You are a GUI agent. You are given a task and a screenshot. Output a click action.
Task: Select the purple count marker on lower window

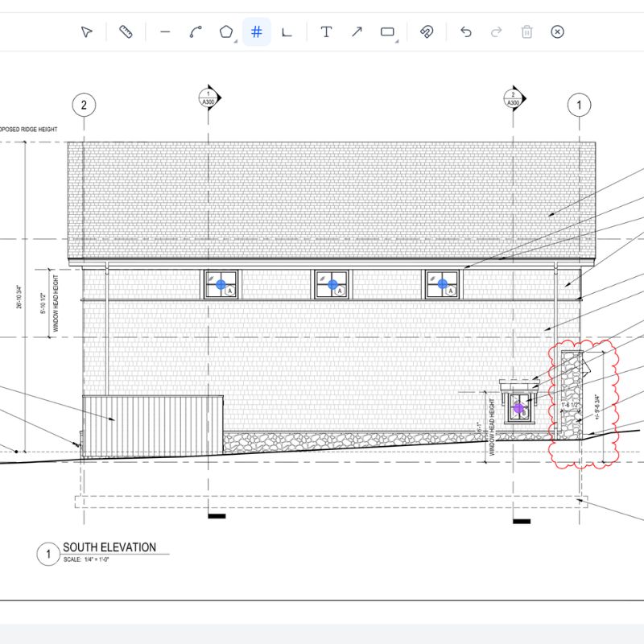pyautogui.click(x=518, y=408)
